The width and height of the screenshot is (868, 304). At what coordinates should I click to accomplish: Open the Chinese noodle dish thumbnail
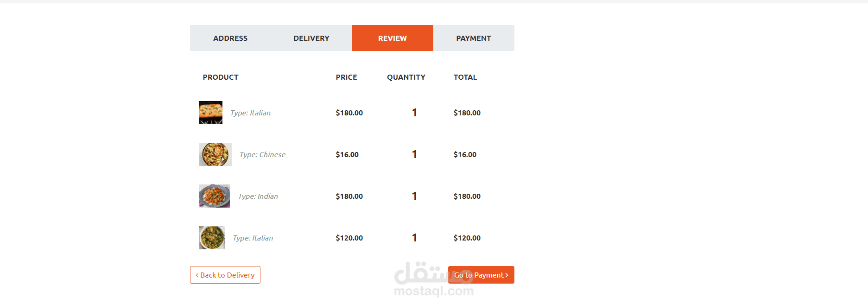point(215,154)
